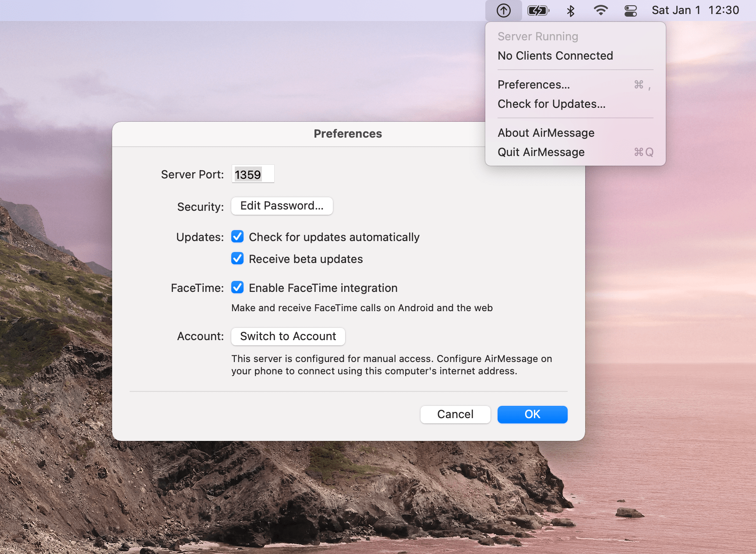Click the FaceTime description text
756x554 pixels.
tap(362, 308)
